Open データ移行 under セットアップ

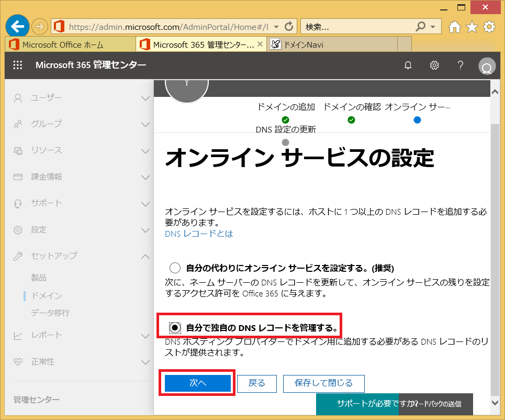pyautogui.click(x=50, y=313)
